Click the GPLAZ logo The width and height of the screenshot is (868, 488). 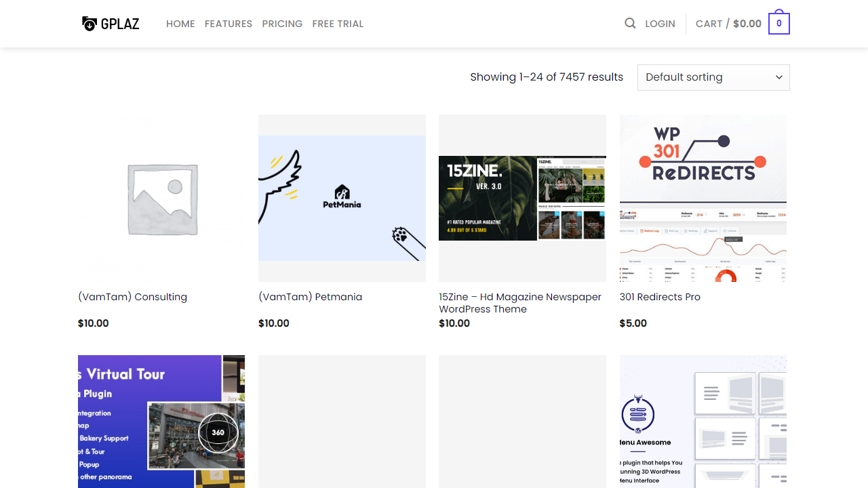coord(111,24)
